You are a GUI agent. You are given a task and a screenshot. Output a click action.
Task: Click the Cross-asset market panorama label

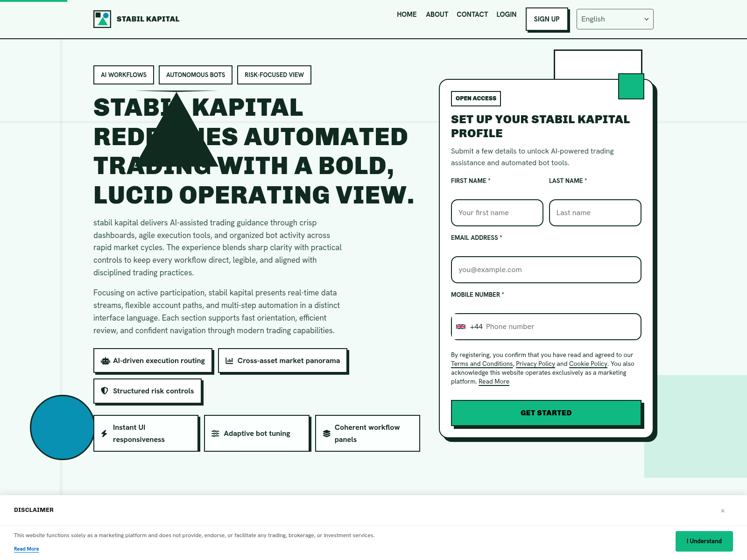pos(289,361)
